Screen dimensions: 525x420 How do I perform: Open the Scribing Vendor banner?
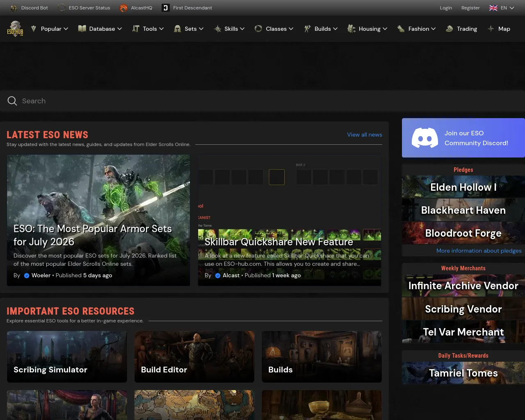click(463, 309)
